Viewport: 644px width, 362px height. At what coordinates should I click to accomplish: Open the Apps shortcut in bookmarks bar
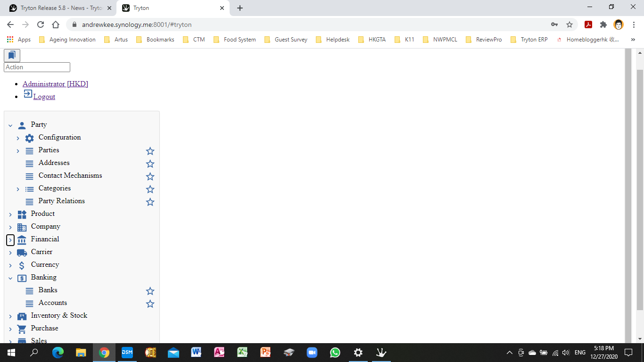(x=19, y=40)
